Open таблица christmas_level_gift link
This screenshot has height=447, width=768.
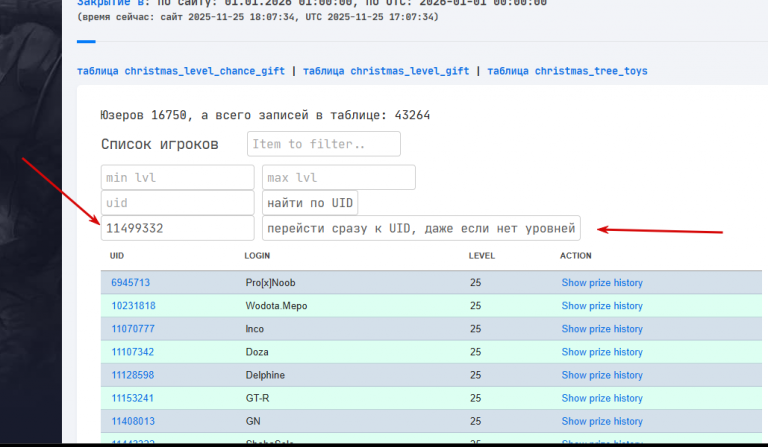(x=386, y=71)
